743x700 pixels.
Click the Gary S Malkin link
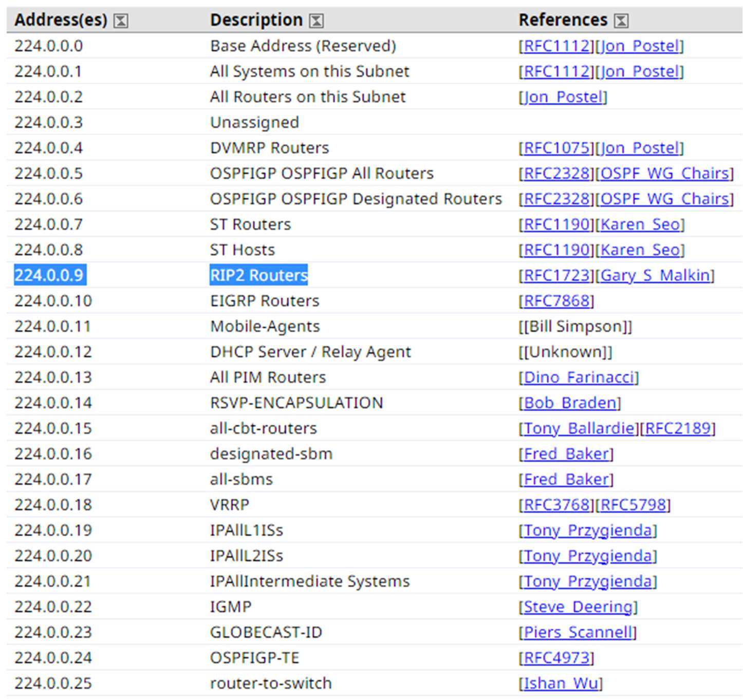[x=655, y=276]
